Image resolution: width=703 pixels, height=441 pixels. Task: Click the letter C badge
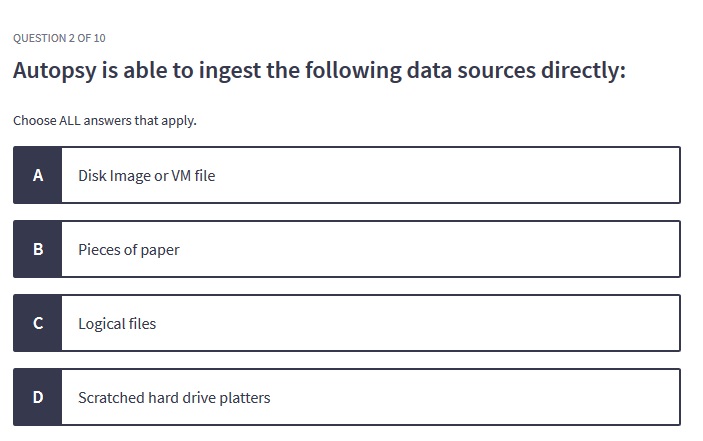(x=38, y=323)
